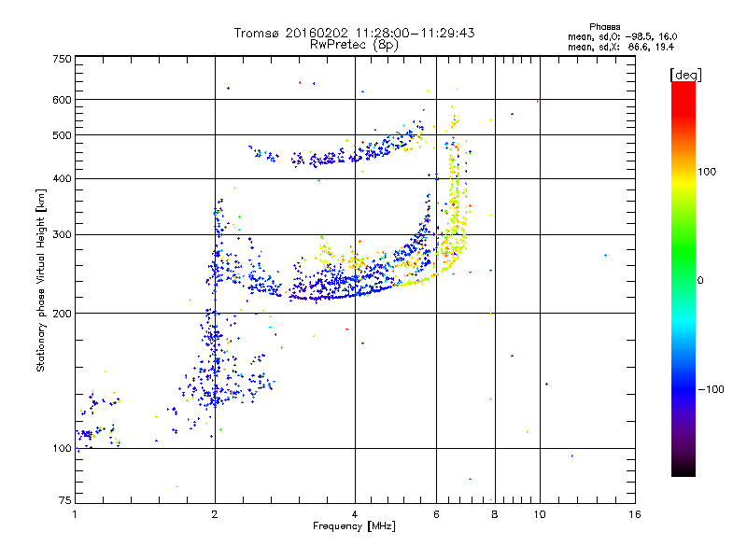Click the y-axis tick label '100'

click(62, 449)
